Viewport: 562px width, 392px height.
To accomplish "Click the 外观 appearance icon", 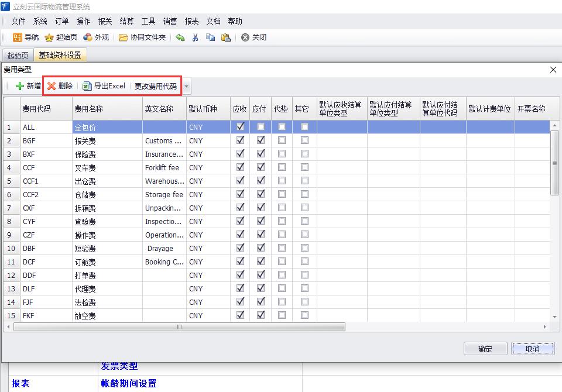I will (88, 37).
